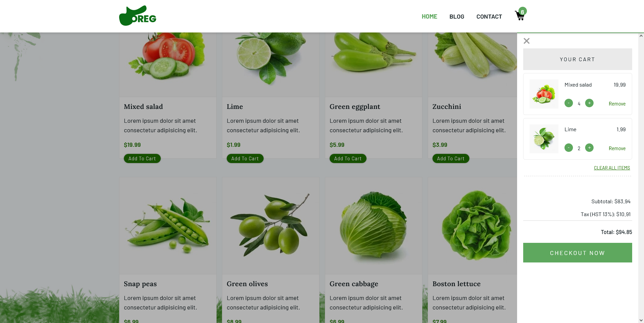Remove Lime from cart

point(617,148)
